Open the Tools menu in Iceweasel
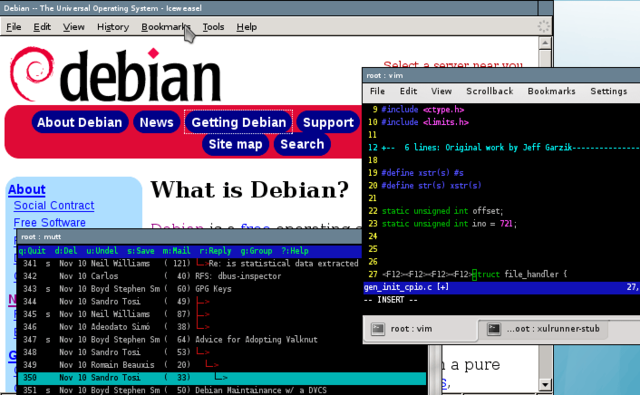The height and width of the screenshot is (395, 640). pyautogui.click(x=213, y=27)
